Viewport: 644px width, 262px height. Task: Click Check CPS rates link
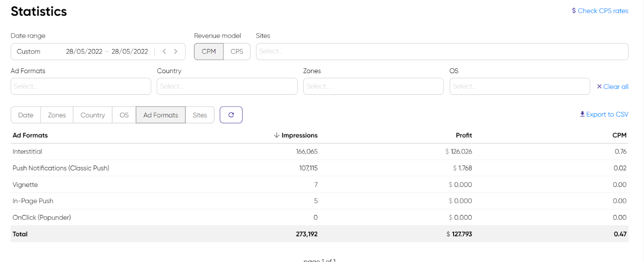[600, 11]
